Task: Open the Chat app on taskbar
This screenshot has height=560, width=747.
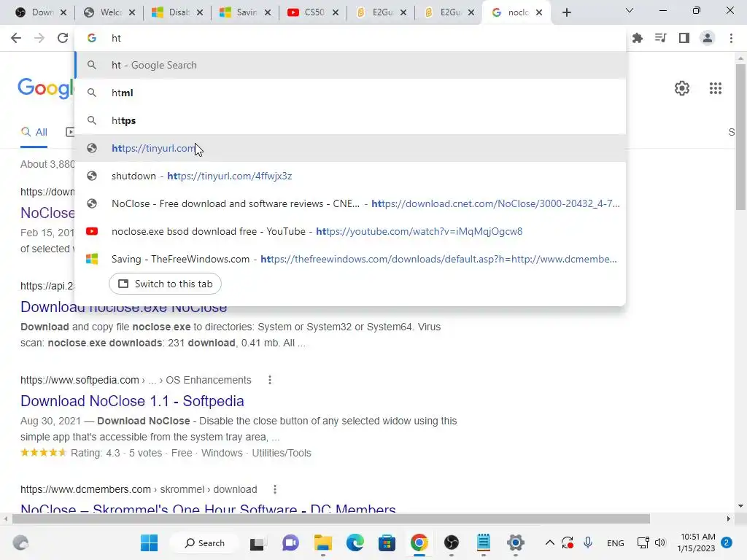Action: coord(290,542)
